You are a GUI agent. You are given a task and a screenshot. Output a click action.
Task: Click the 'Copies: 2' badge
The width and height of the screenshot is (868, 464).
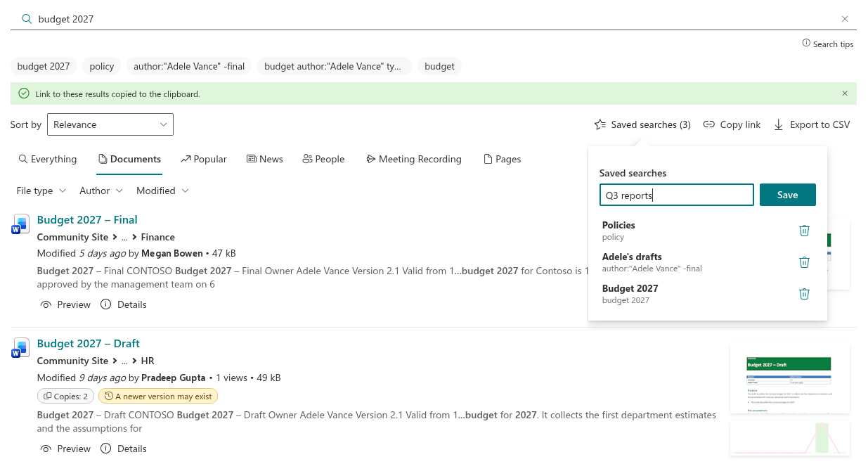(66, 396)
